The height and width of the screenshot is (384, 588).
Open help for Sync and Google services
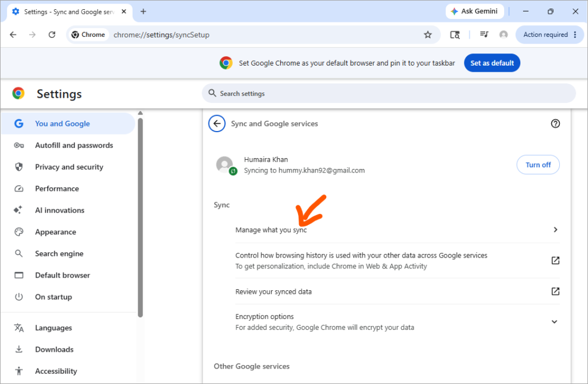point(555,124)
